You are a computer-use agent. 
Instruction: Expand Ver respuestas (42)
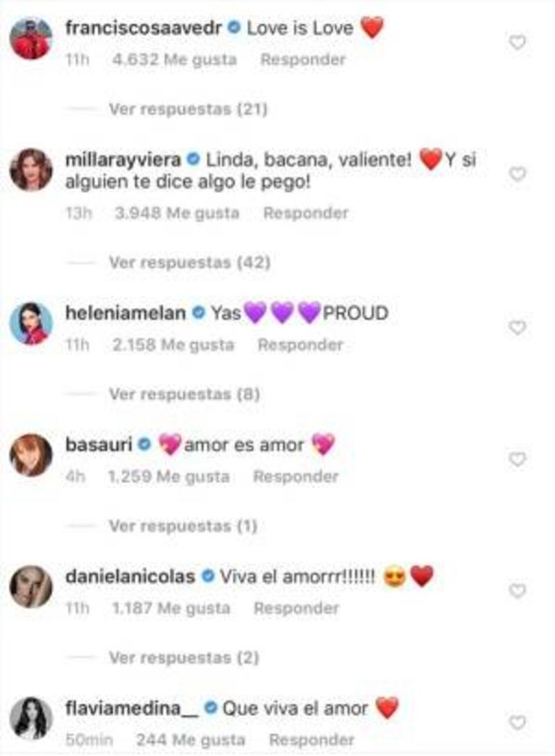[189, 262]
